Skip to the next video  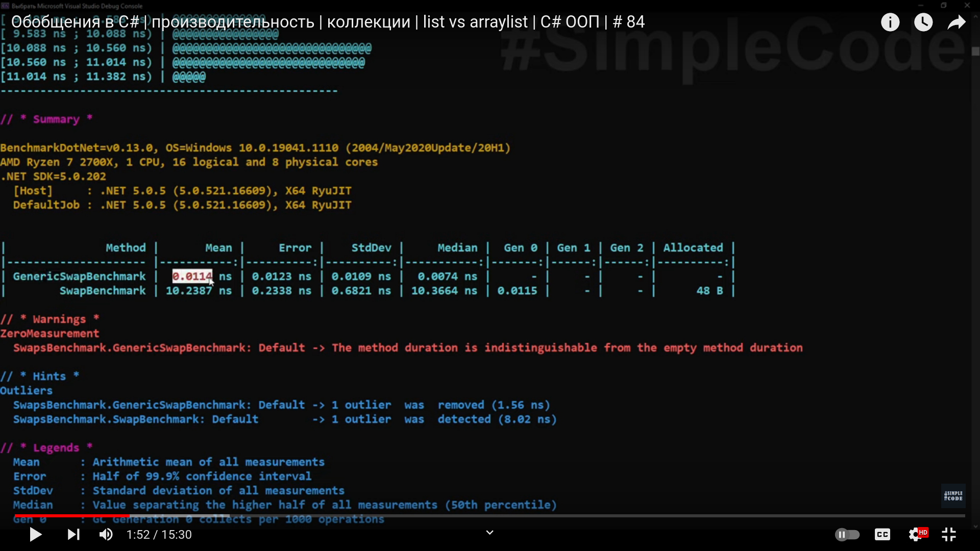pyautogui.click(x=73, y=534)
